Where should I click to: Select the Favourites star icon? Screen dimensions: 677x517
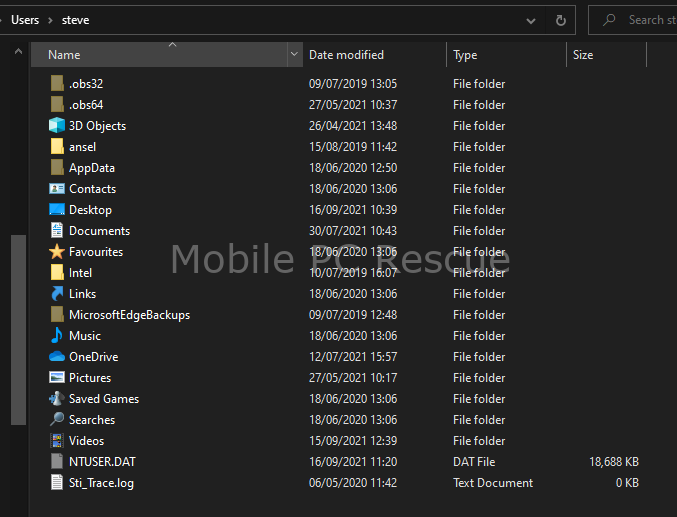click(57, 251)
